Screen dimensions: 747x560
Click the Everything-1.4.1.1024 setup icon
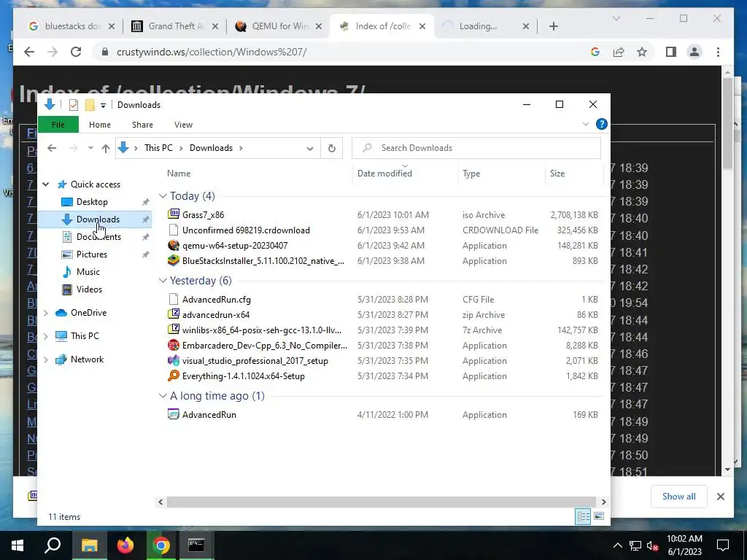174,376
